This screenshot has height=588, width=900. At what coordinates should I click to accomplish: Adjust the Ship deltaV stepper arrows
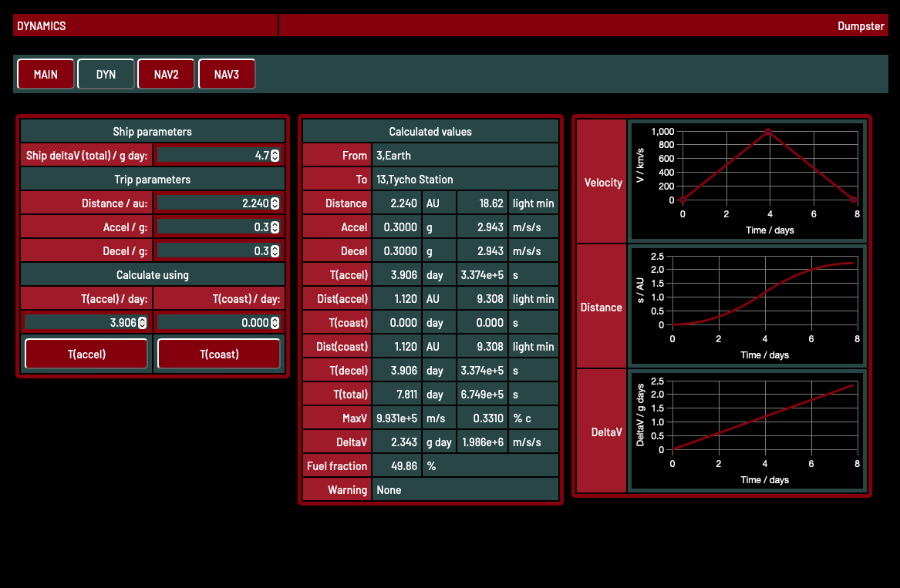pyautogui.click(x=275, y=156)
